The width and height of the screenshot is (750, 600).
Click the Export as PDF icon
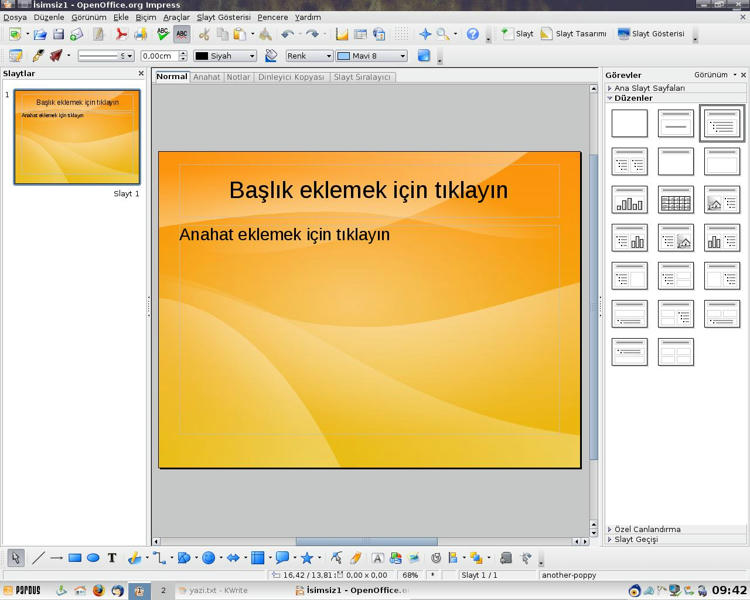point(121,34)
